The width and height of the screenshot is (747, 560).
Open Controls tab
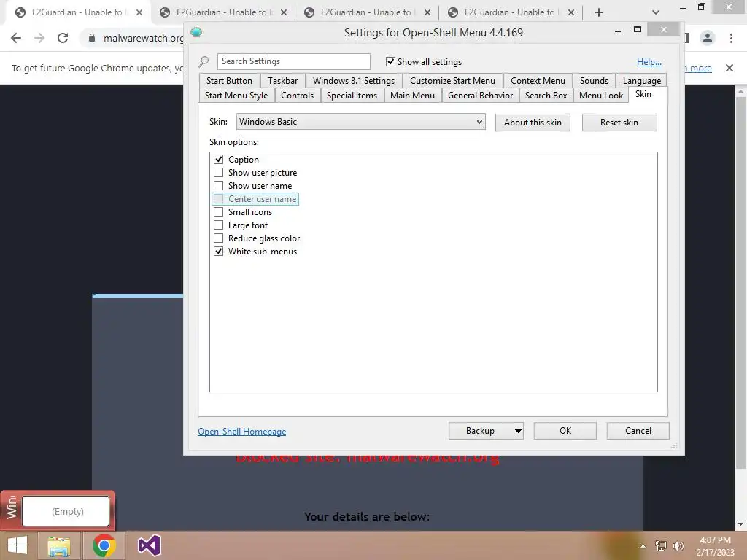pyautogui.click(x=298, y=96)
